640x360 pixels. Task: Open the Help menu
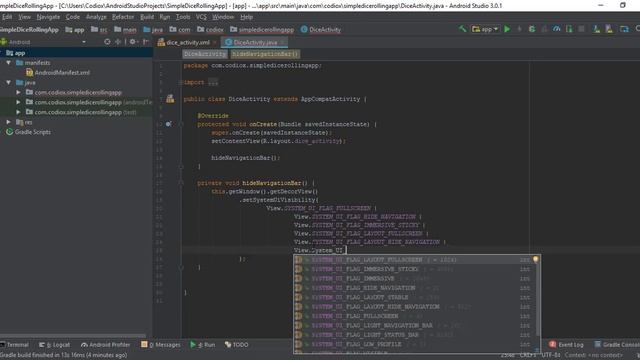(x=247, y=17)
